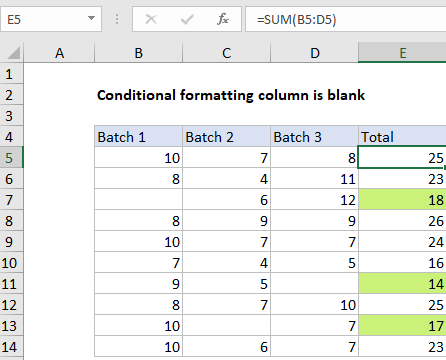Viewport: 446px width, 360px height.
Task: Select row 5 header
Action: tap(11, 158)
